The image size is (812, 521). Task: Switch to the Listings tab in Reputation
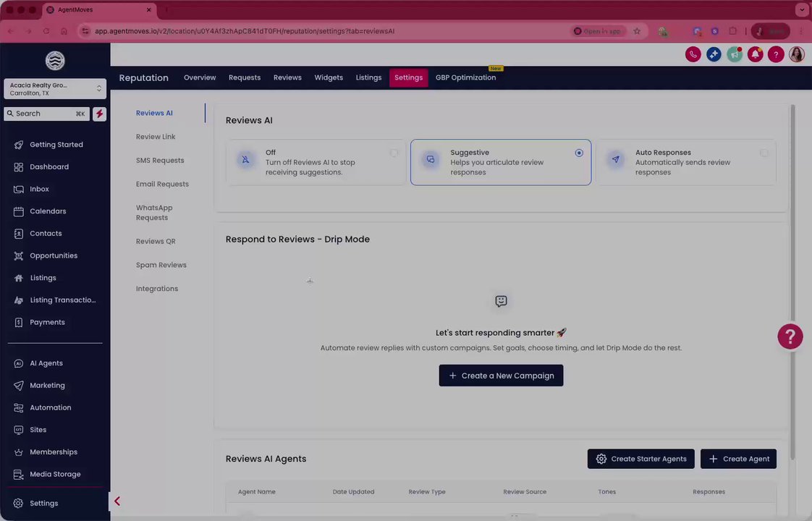coord(368,77)
